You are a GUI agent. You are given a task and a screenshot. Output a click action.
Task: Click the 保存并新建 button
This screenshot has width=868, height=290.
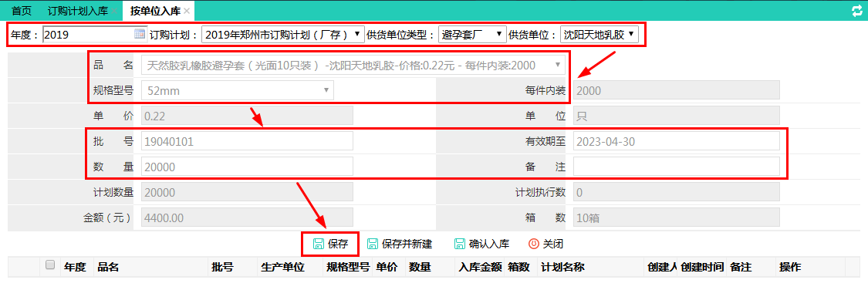pyautogui.click(x=400, y=244)
